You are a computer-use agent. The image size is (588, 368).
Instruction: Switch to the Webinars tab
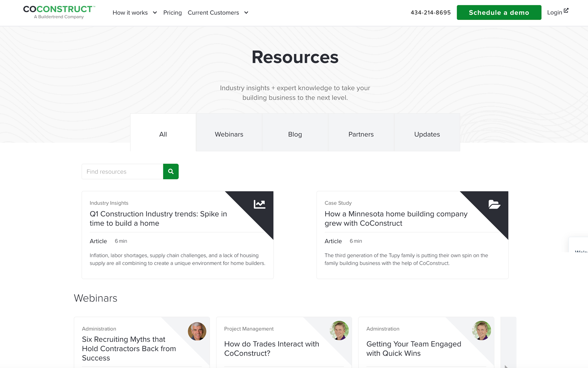(x=229, y=133)
